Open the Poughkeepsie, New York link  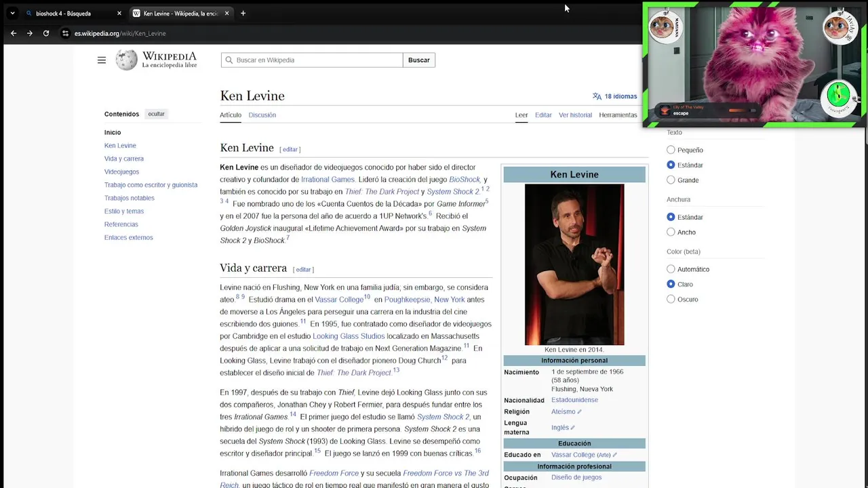425,300
